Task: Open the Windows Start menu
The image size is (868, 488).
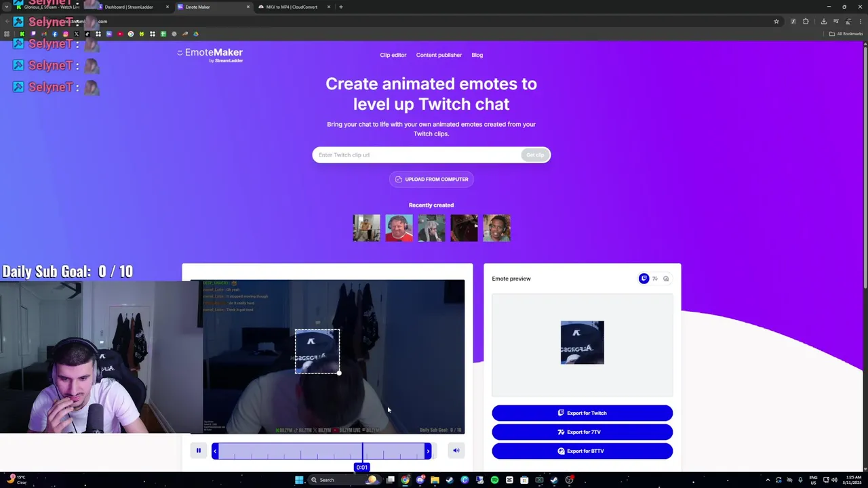Action: [299, 480]
